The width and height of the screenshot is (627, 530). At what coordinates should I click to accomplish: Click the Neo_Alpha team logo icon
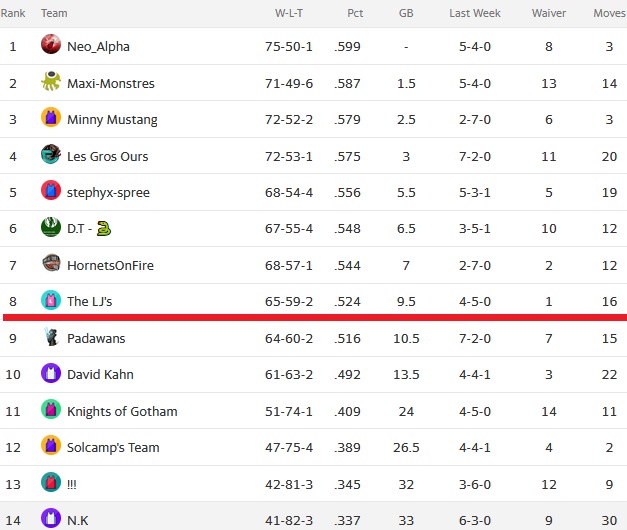(x=51, y=44)
